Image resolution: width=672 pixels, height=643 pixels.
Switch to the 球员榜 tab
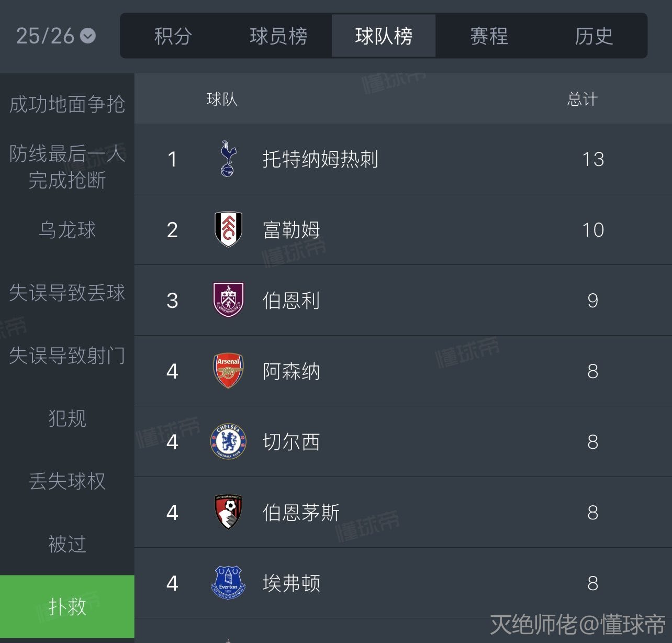click(x=278, y=36)
